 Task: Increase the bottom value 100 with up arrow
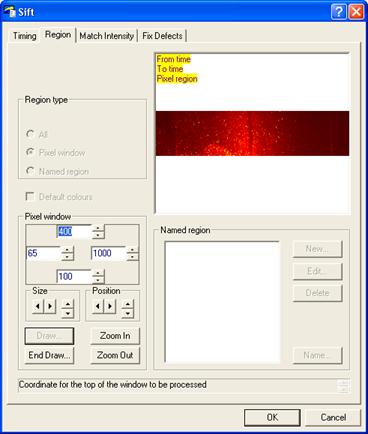point(98,273)
